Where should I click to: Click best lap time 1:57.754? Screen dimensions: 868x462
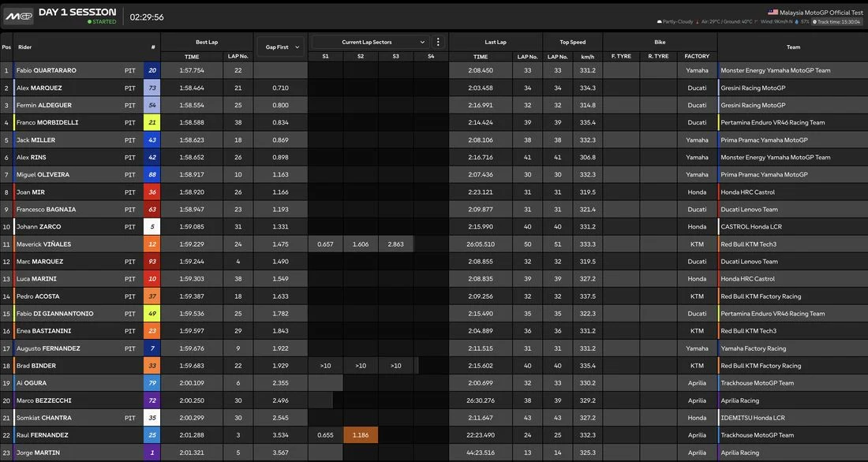point(192,70)
